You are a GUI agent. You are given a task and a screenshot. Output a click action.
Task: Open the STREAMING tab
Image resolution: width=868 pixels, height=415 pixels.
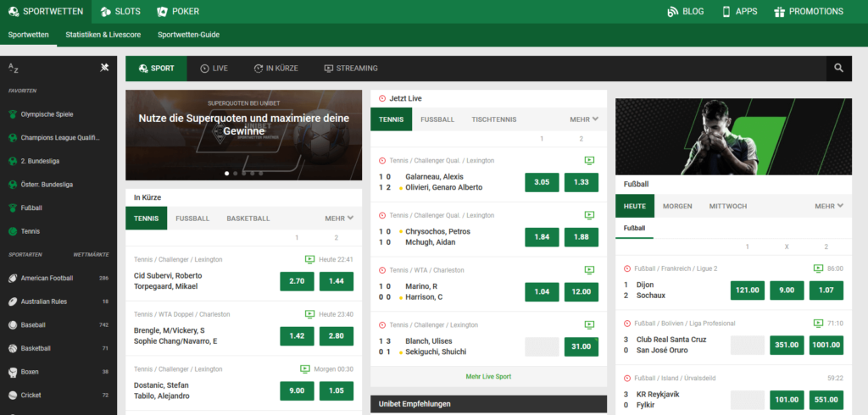tap(351, 69)
